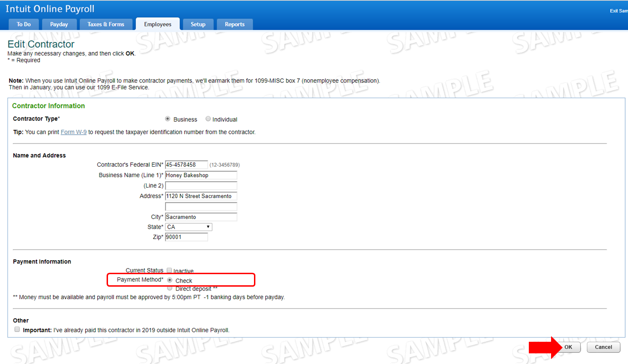Click the City field
Image resolution: width=628 pixels, height=364 pixels.
click(201, 217)
